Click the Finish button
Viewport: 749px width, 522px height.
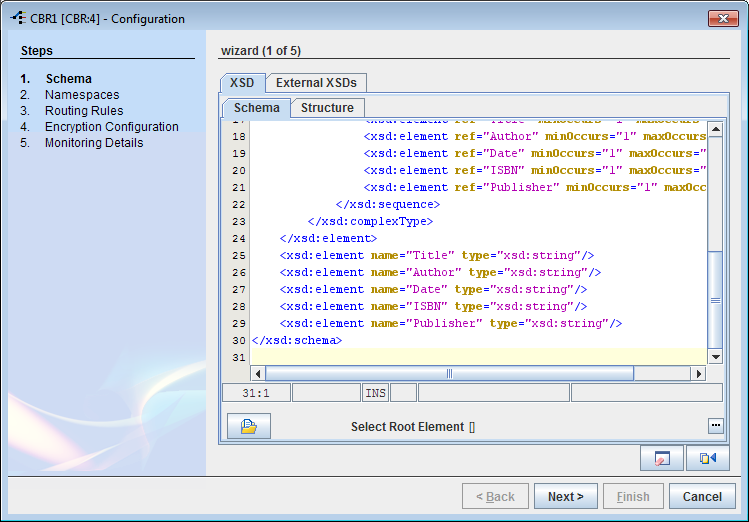coord(633,496)
